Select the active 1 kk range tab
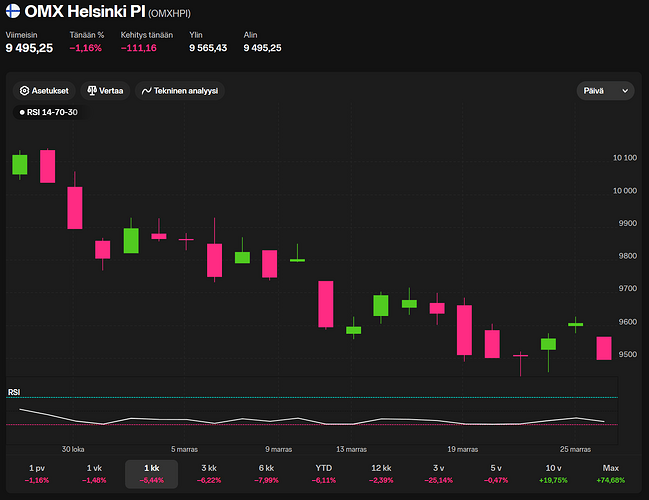This screenshot has height=500, width=649. (x=151, y=473)
